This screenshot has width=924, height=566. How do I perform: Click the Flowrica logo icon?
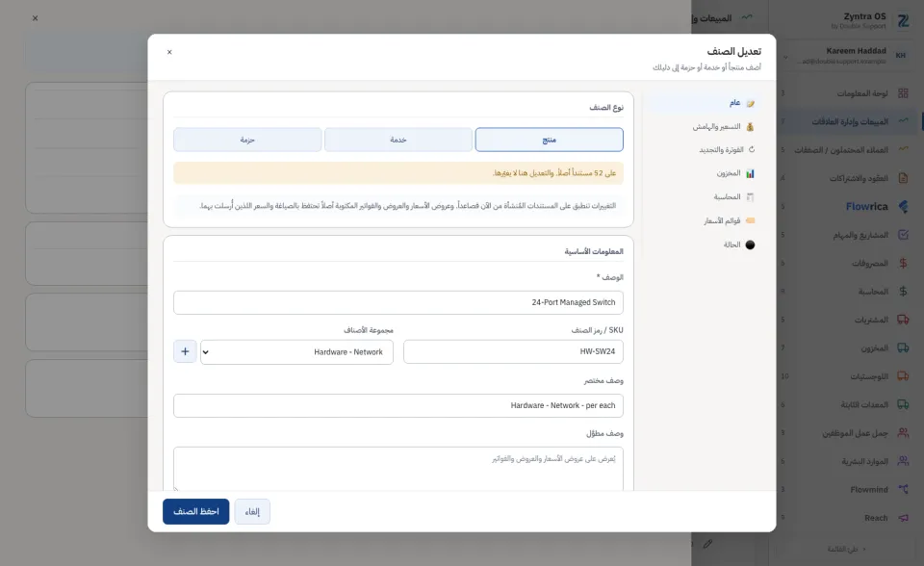pyautogui.click(x=903, y=206)
